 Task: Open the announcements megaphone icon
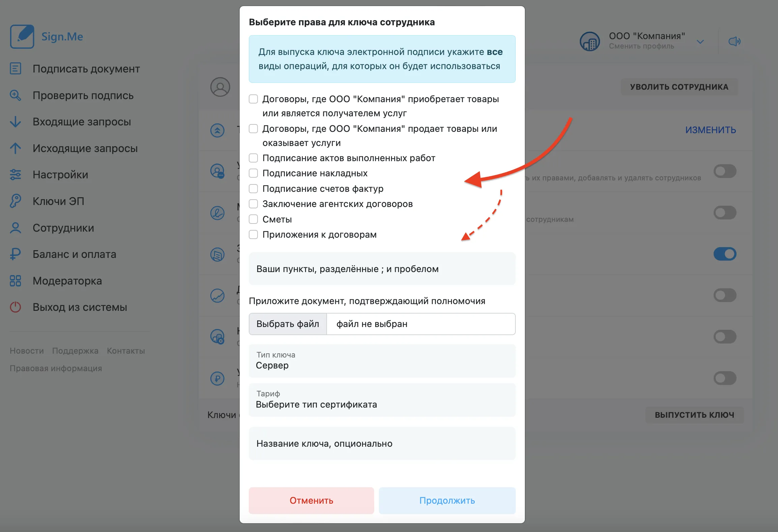pos(734,41)
